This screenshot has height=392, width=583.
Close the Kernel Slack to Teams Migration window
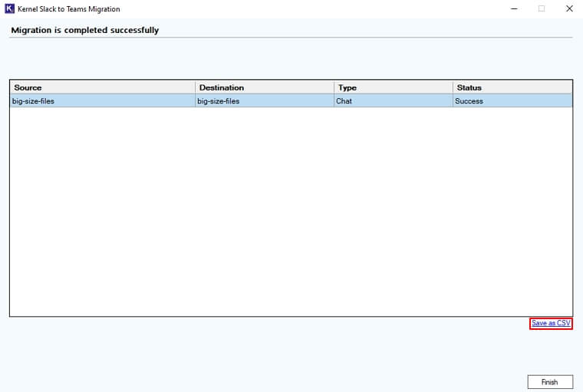(569, 8)
